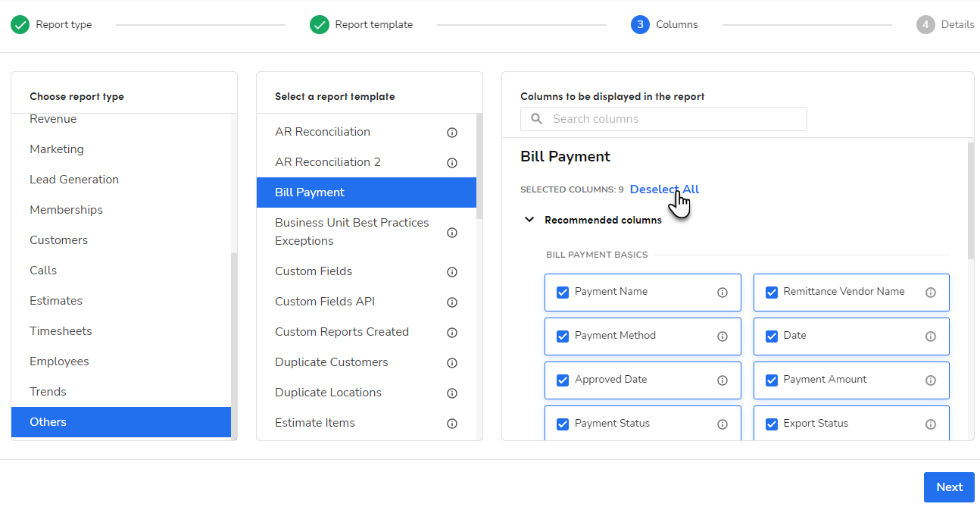Uncheck the Export Status checkbox
This screenshot has width=980, height=507.
tap(772, 424)
